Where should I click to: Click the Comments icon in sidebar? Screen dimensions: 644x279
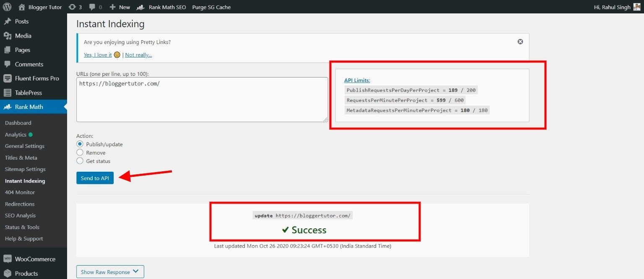click(x=8, y=64)
